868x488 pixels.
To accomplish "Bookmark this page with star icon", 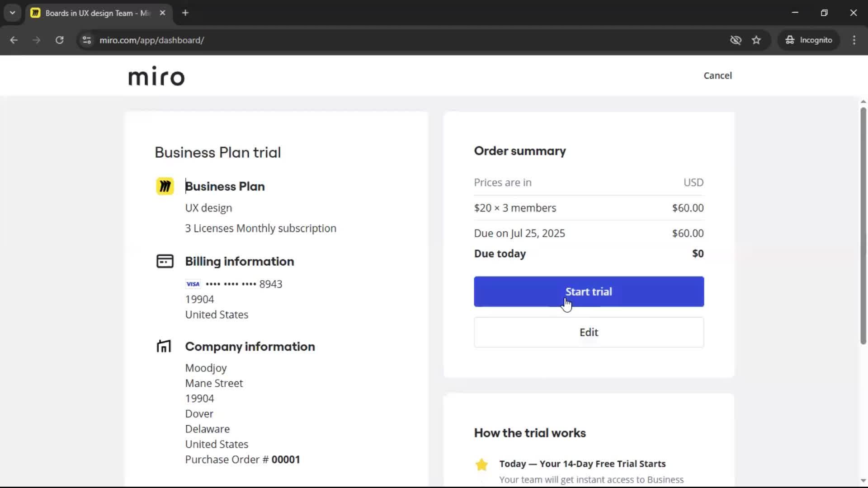I will (756, 40).
